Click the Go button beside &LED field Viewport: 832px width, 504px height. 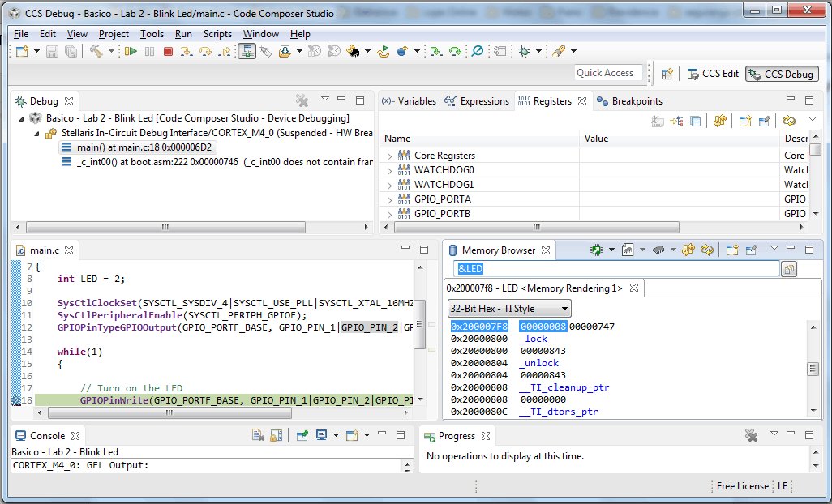click(x=789, y=269)
